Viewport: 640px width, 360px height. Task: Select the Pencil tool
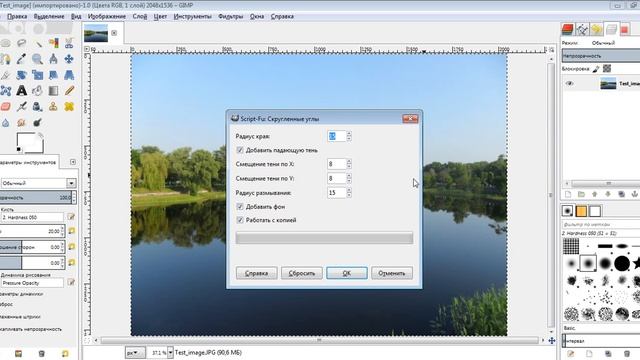[x=69, y=91]
